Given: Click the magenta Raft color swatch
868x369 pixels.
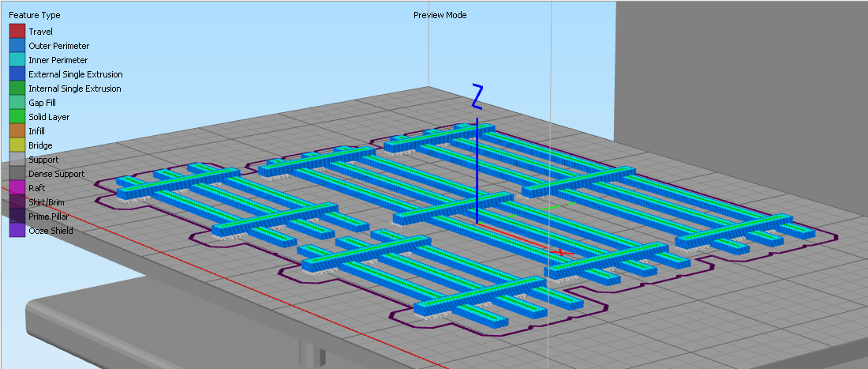Looking at the screenshot, I should [17, 188].
